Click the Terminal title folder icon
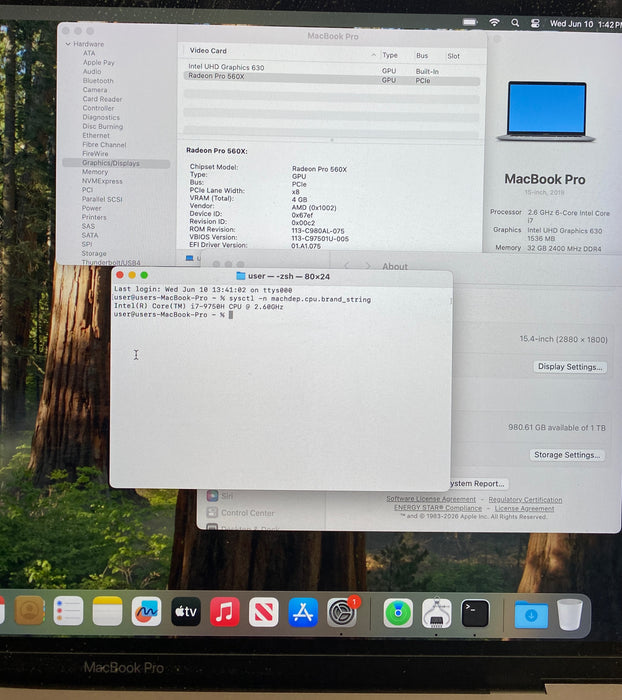 tap(241, 276)
